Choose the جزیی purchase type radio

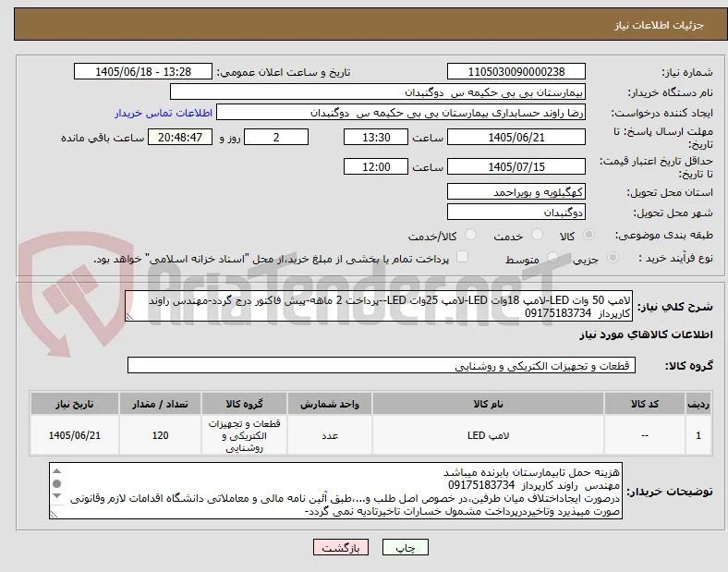(613, 257)
